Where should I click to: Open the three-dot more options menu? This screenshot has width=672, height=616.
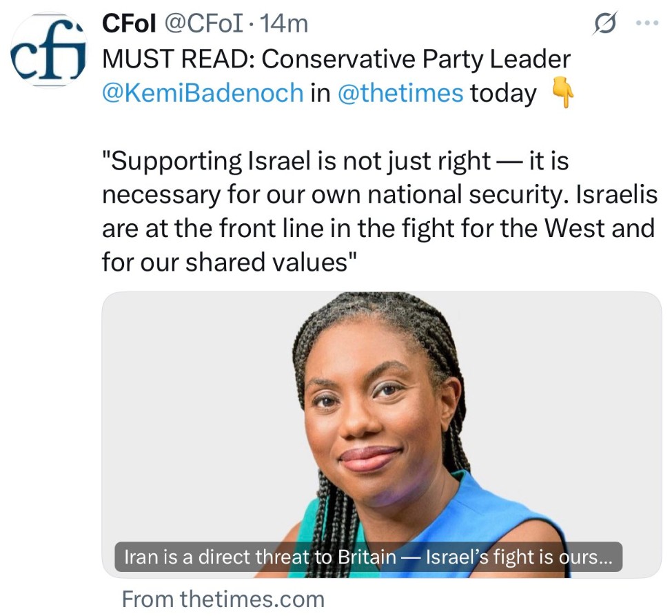[x=646, y=23]
